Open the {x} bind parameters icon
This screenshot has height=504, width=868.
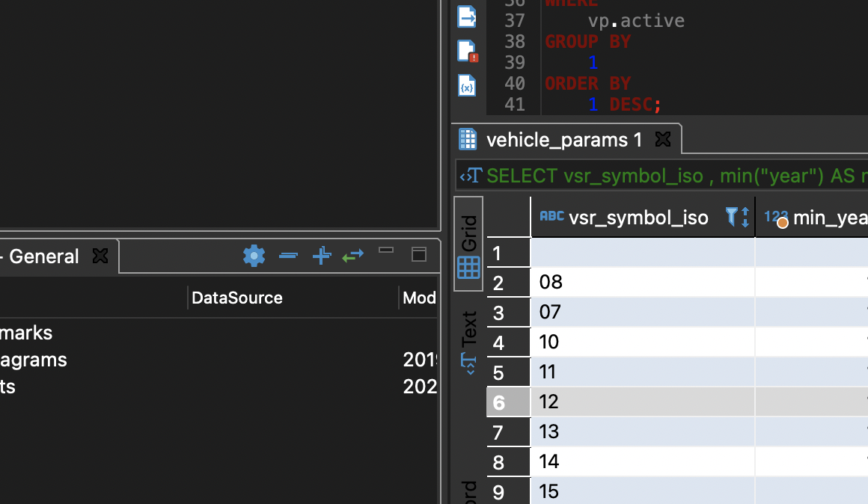[x=467, y=86]
